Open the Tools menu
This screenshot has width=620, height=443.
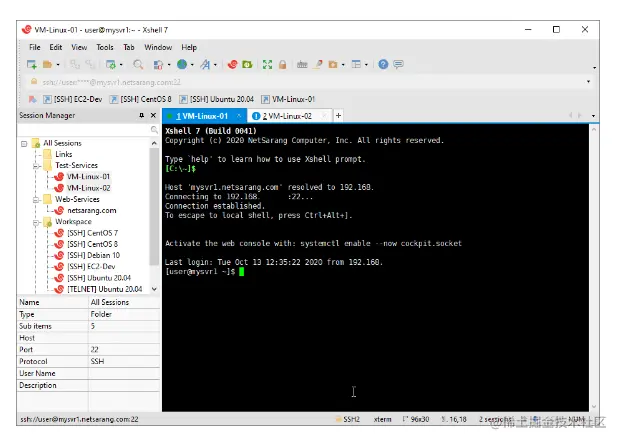[x=105, y=47]
